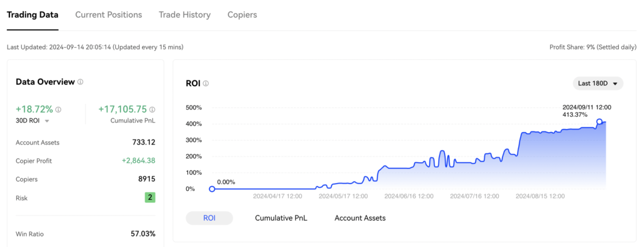The image size is (644, 247).
Task: Click the 300% y-axis label
Action: click(194, 140)
